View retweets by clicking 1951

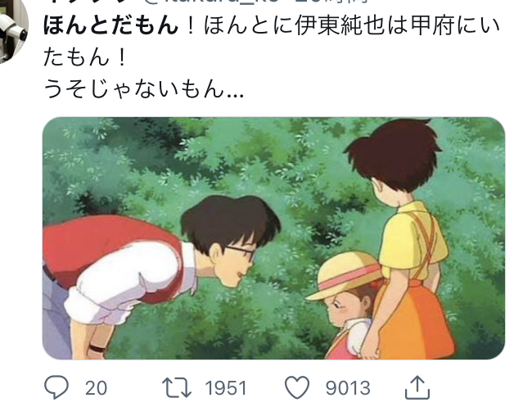coord(226,388)
